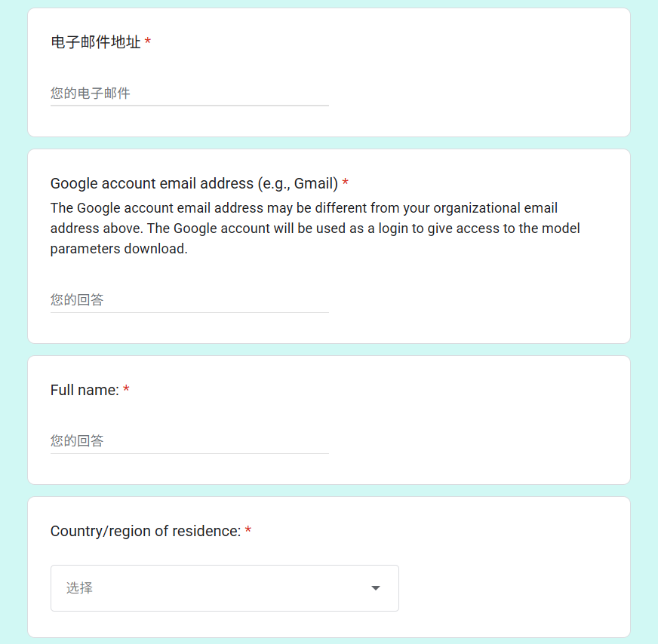The width and height of the screenshot is (658, 644).
Task: Click the 您的回答 placeholder under Full name
Action: pyautogui.click(x=77, y=440)
